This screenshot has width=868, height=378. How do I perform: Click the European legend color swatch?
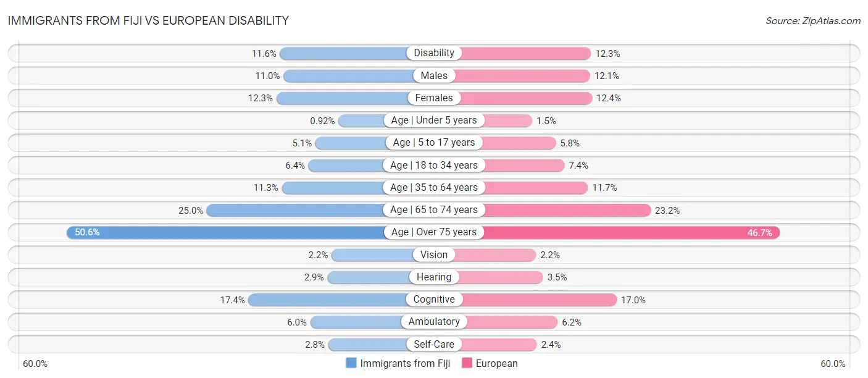[467, 363]
